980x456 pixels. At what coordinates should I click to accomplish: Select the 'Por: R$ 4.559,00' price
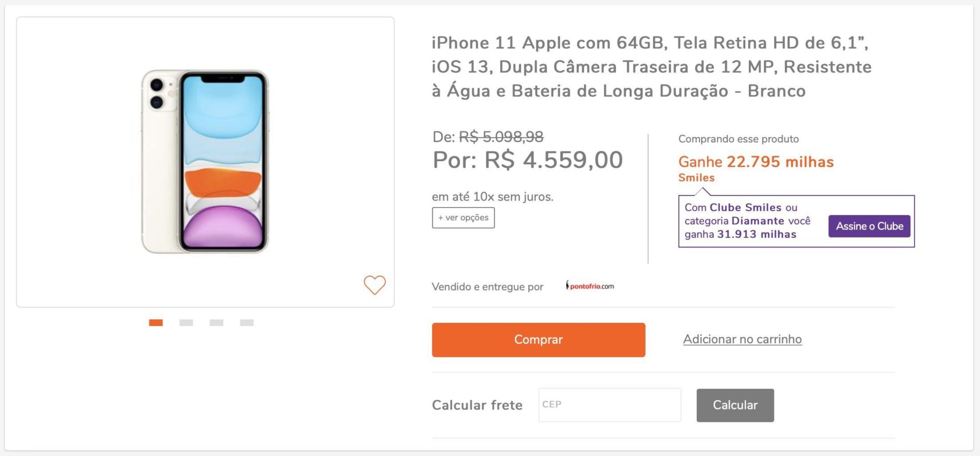click(x=528, y=160)
